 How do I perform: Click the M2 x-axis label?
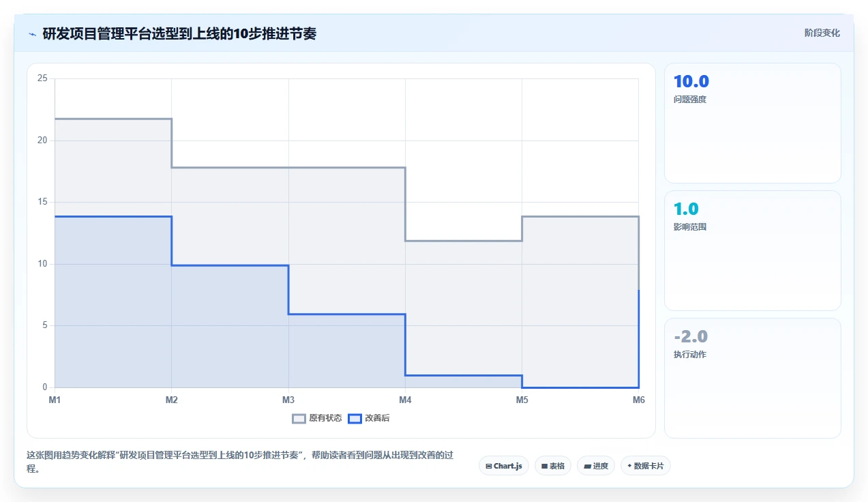(171, 400)
